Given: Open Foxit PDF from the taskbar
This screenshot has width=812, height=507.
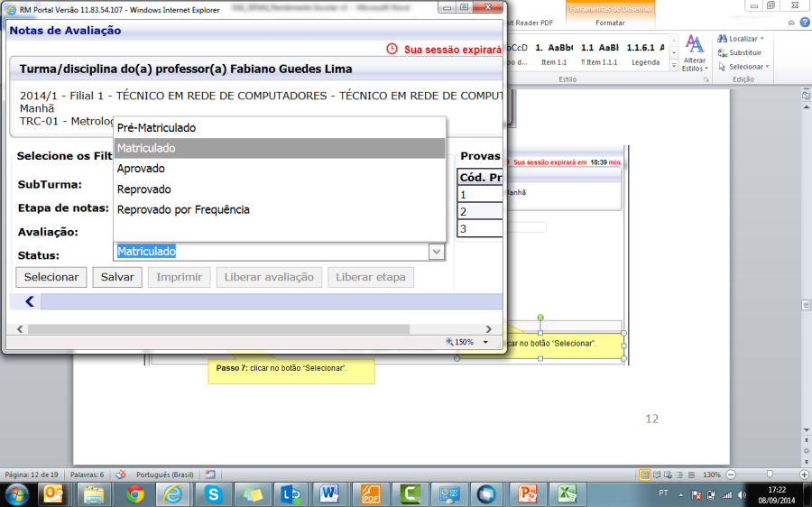Looking at the screenshot, I should 370,494.
